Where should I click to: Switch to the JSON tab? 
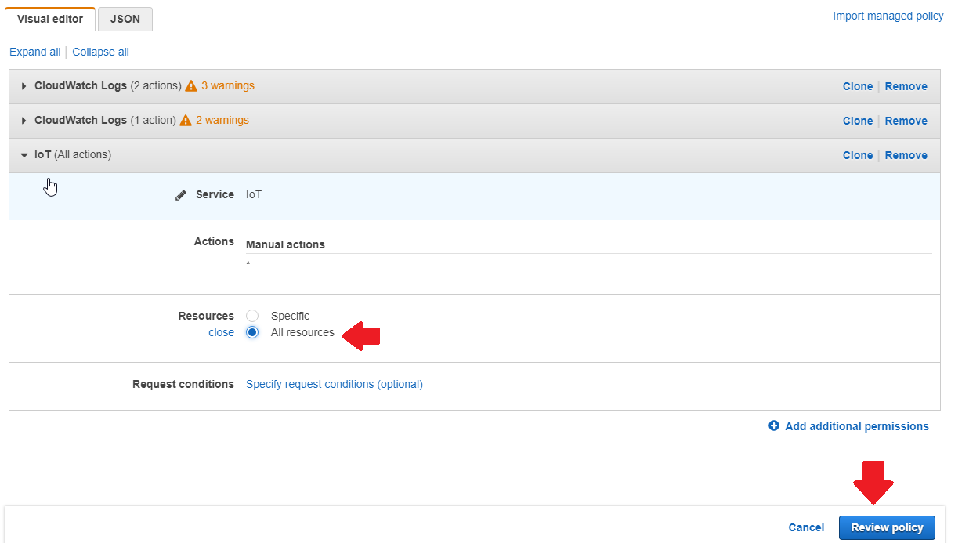point(125,19)
